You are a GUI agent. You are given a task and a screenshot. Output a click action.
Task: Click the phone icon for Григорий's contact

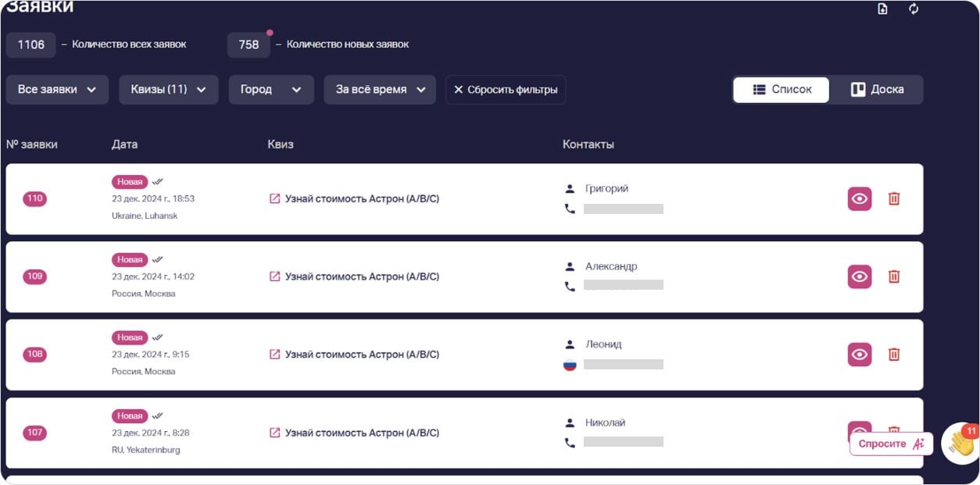(570, 209)
